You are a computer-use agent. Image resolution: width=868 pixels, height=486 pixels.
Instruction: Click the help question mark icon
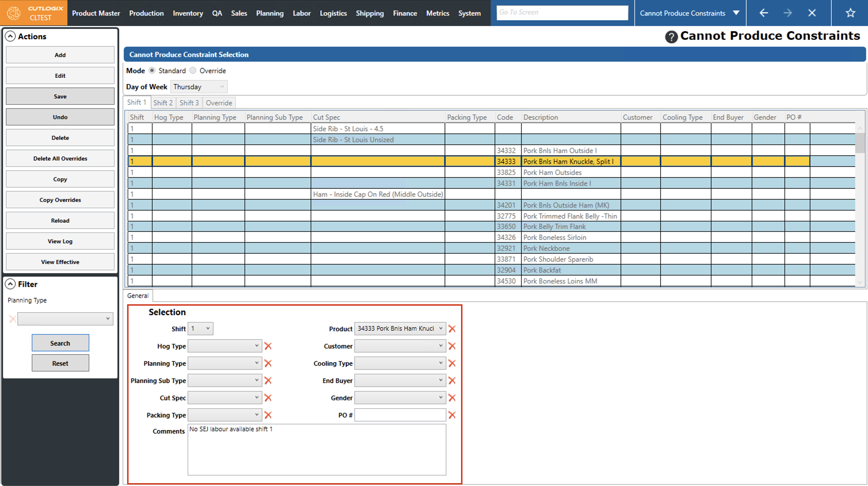(671, 37)
